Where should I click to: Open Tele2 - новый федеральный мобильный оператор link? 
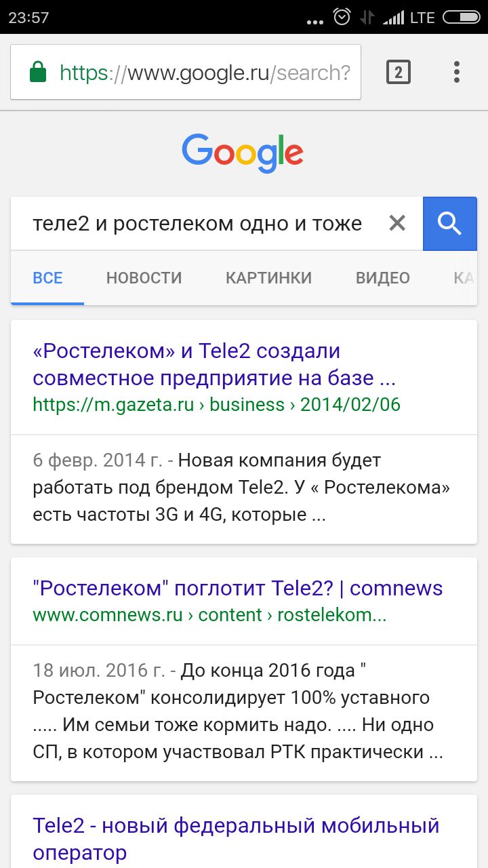point(236,838)
